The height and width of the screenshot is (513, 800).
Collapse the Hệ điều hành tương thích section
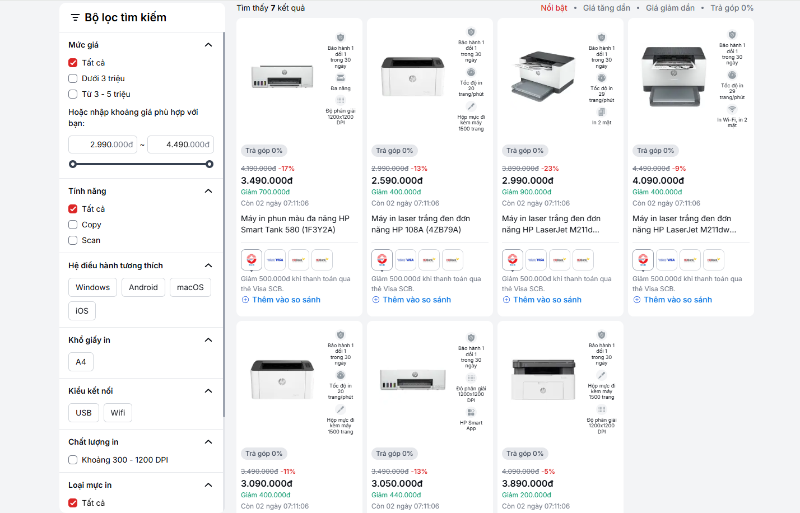click(208, 265)
